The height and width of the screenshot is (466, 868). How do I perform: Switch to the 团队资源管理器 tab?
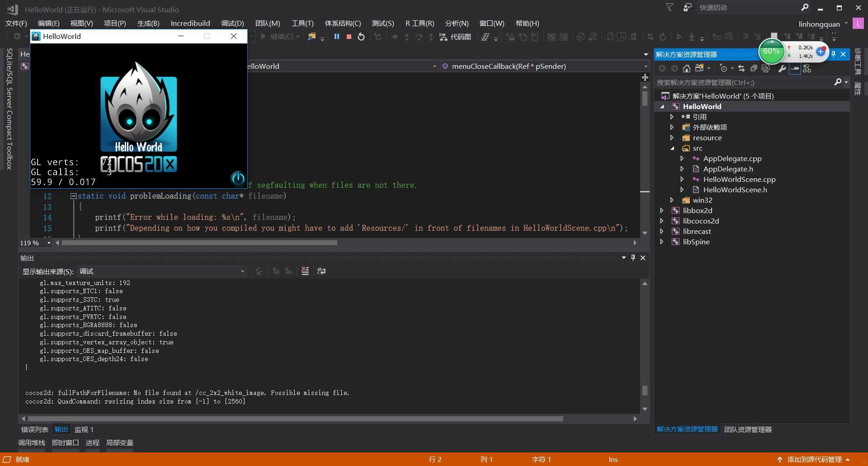pos(748,429)
